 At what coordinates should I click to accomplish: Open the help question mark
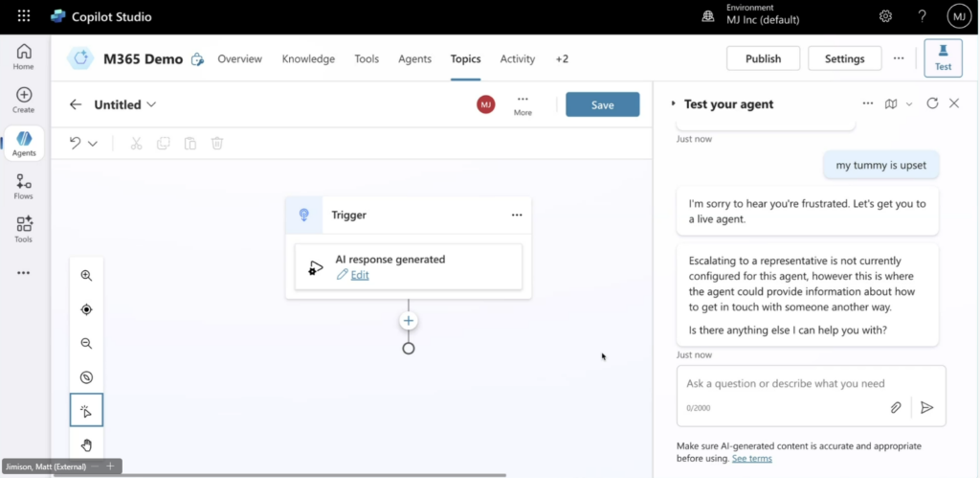(x=922, y=16)
